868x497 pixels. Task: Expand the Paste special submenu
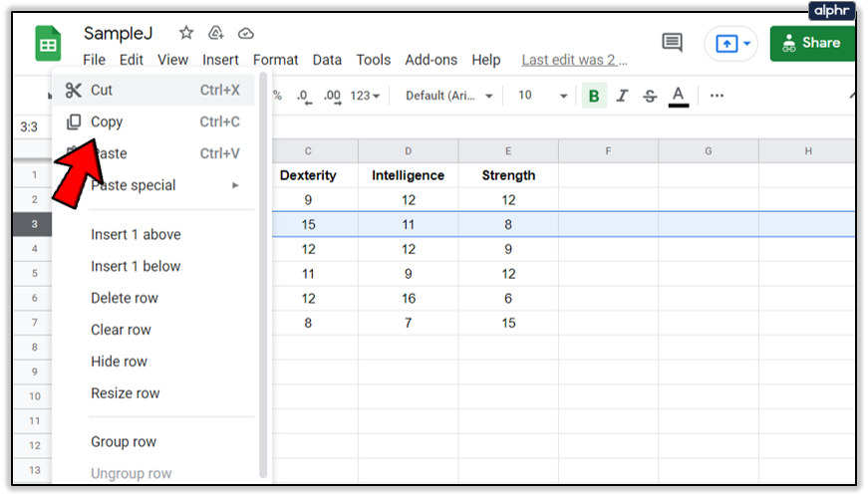click(x=154, y=185)
